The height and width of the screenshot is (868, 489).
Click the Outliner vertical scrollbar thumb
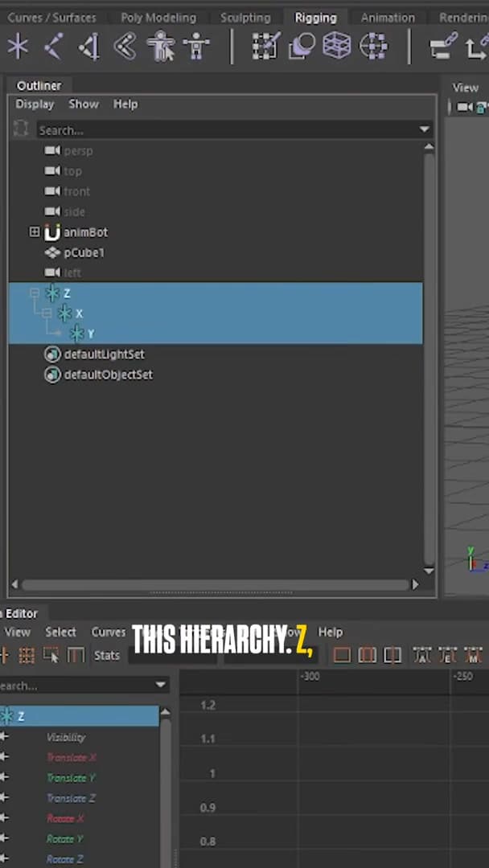click(x=429, y=359)
